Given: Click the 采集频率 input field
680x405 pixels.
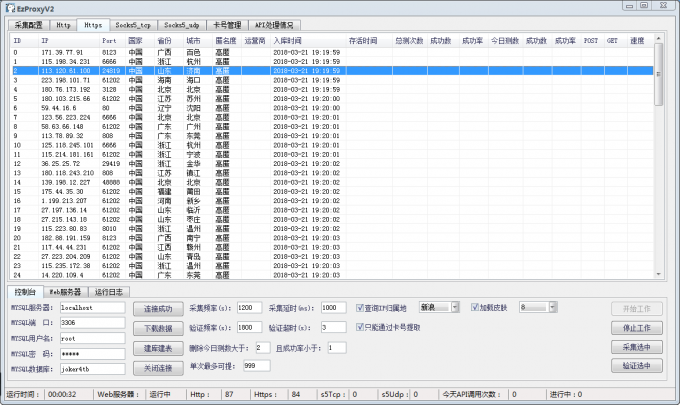Looking at the screenshot, I should 250,308.
